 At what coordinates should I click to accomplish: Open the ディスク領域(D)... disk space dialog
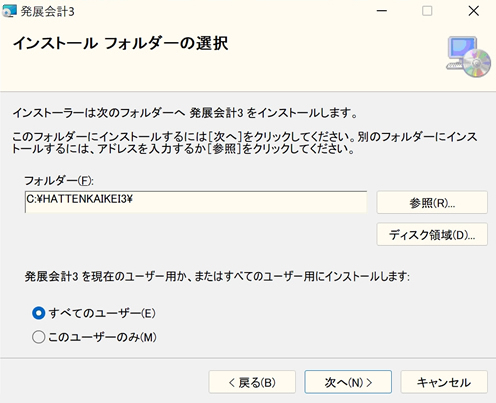[432, 235]
